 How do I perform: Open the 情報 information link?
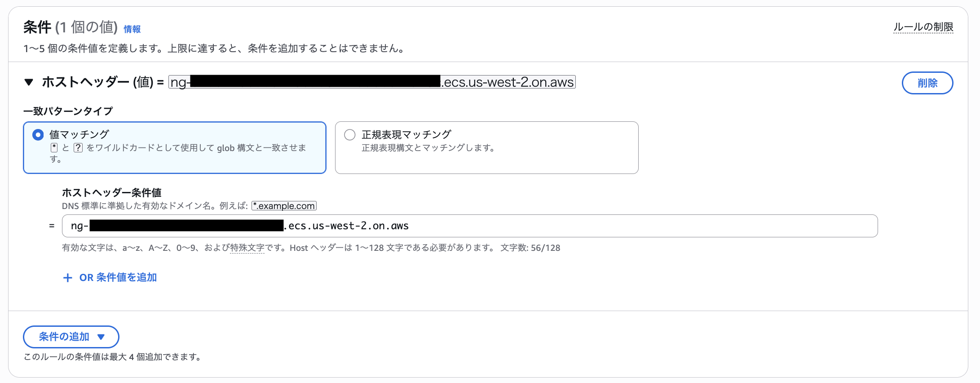pos(132,29)
